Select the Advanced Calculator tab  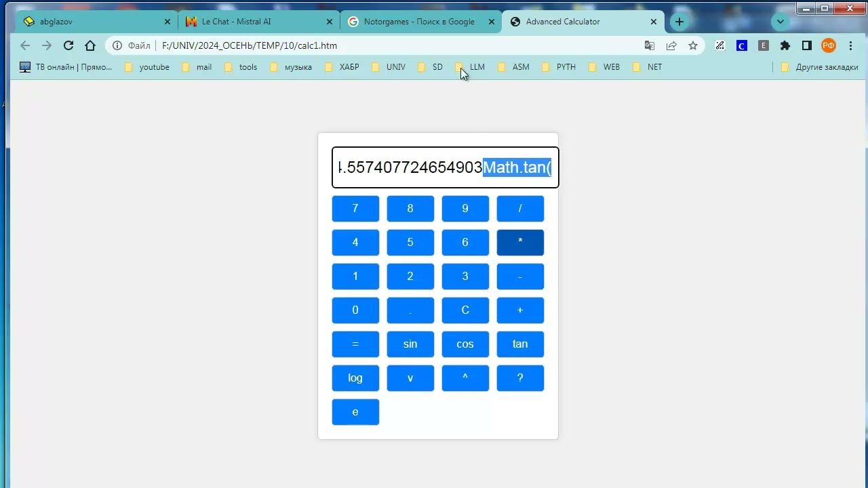click(x=583, y=22)
